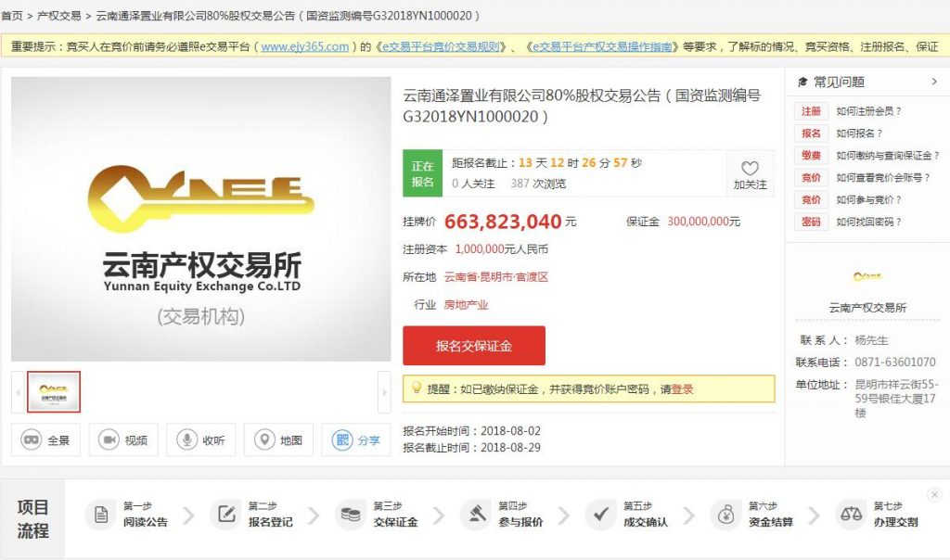This screenshot has width=950, height=560.
Task: Click the red 报名交保证金 button
Action: point(474,346)
